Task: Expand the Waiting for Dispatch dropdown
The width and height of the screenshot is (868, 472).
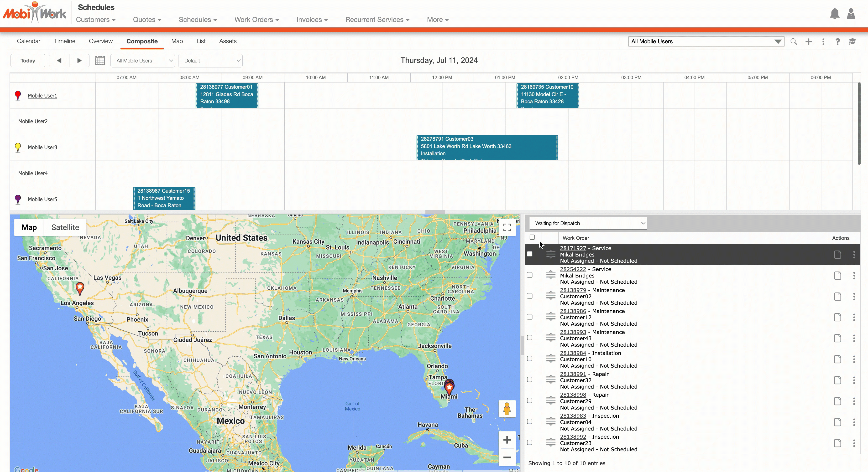Action: (588, 223)
